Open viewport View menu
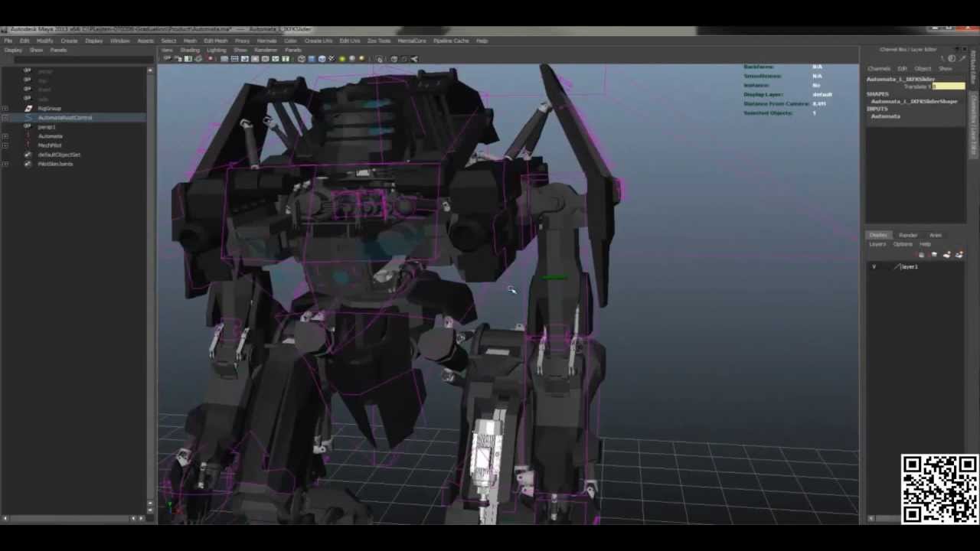The width and height of the screenshot is (980, 551). coord(167,50)
